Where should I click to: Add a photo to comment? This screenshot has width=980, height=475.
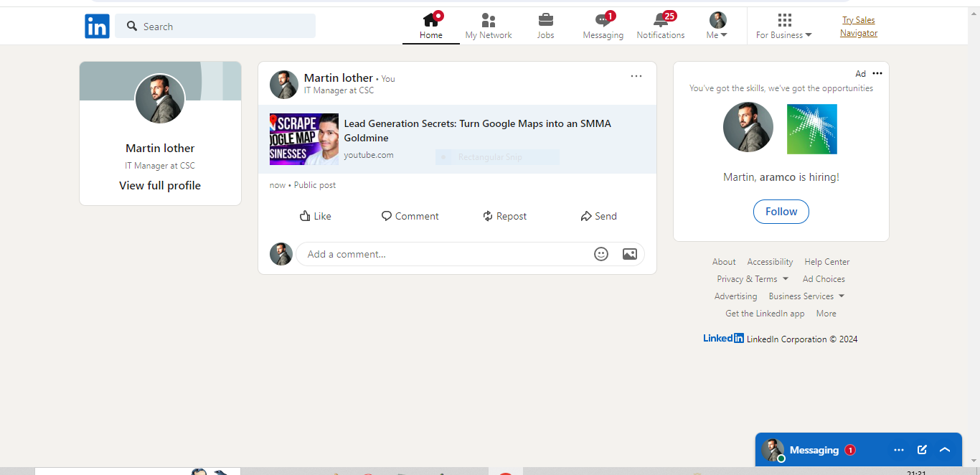pyautogui.click(x=630, y=254)
